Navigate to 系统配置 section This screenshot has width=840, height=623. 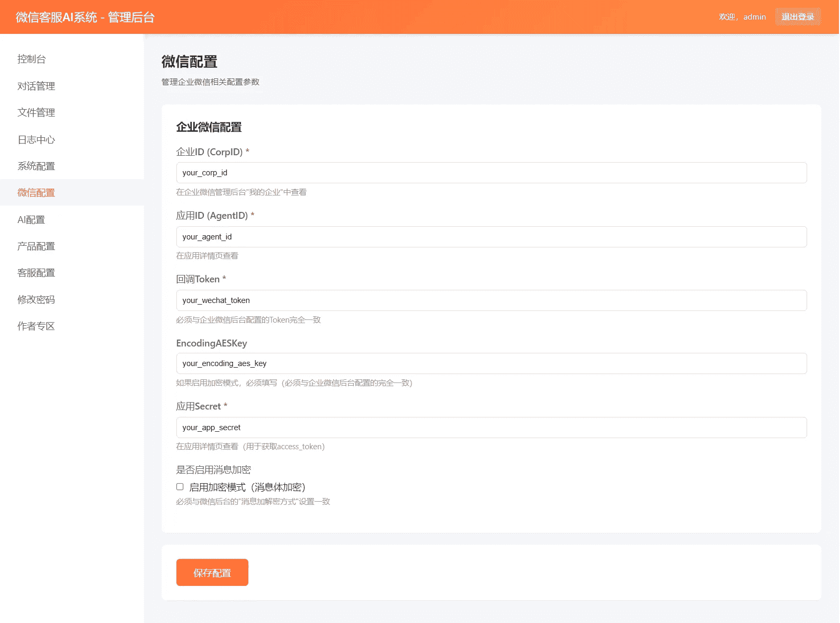(36, 166)
